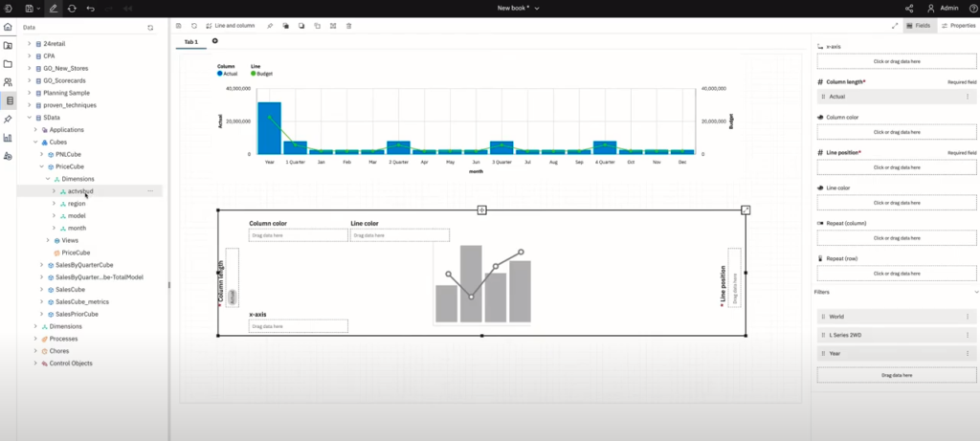
Task: Expand the Views folder under PriceCube
Action: (48, 240)
